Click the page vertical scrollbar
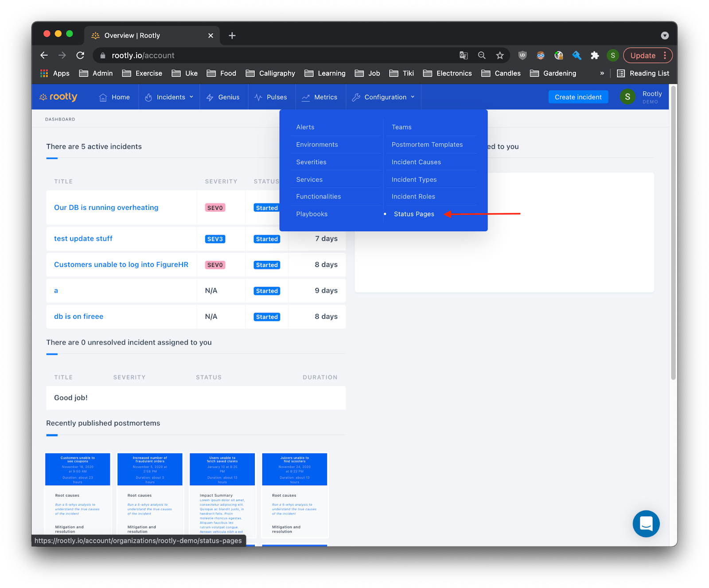This screenshot has height=588, width=709. point(673,232)
